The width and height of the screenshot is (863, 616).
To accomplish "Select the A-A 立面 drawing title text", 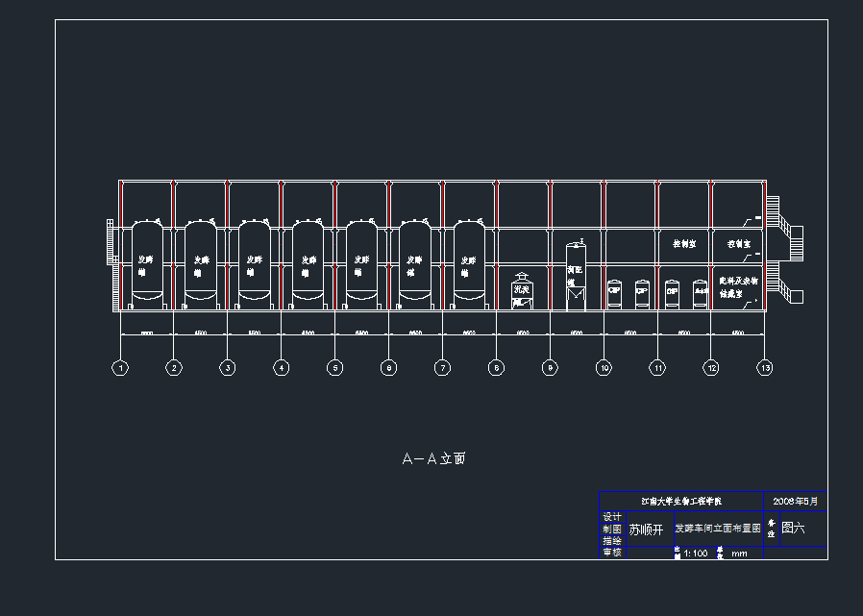I will [x=433, y=459].
